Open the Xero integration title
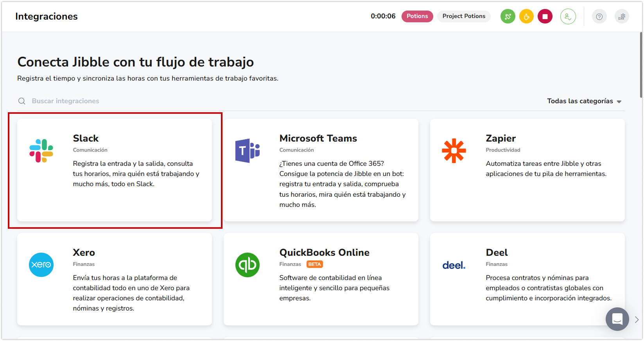Image resolution: width=644 pixels, height=341 pixels. 84,253
